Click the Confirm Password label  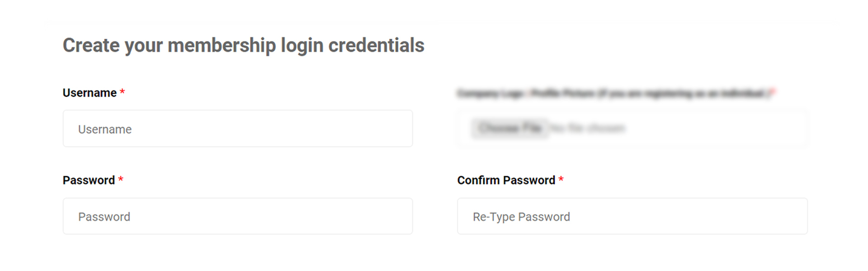pyautogui.click(x=506, y=180)
